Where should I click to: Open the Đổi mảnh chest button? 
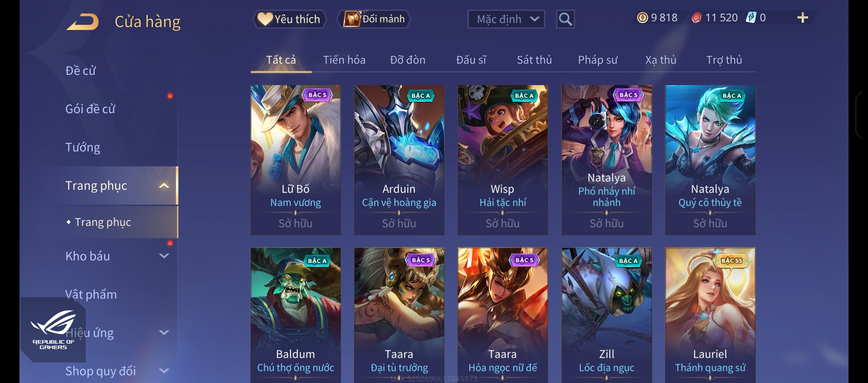click(x=374, y=19)
